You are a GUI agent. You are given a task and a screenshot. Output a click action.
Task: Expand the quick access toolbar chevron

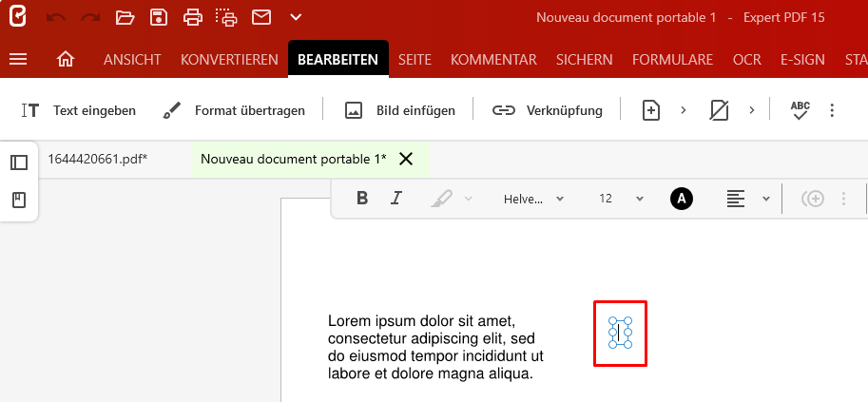[297, 18]
